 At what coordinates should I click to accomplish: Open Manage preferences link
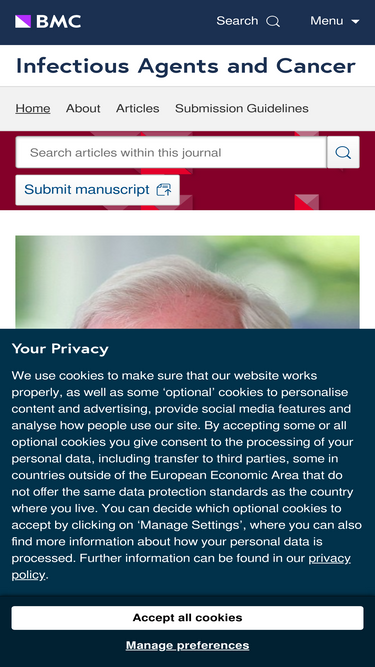(x=188, y=645)
